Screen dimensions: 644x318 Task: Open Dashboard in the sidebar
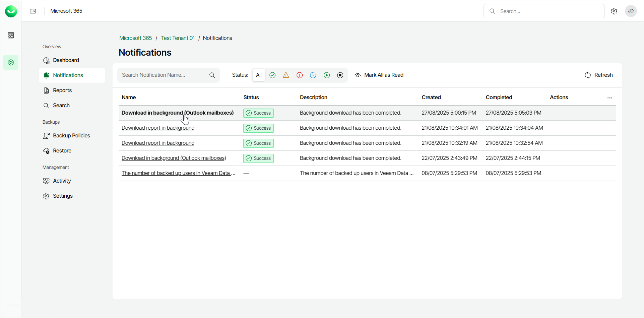72,60
